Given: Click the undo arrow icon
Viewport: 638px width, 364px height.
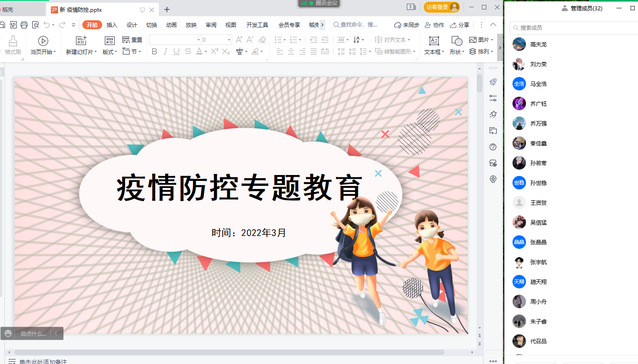Looking at the screenshot, I should point(47,25).
